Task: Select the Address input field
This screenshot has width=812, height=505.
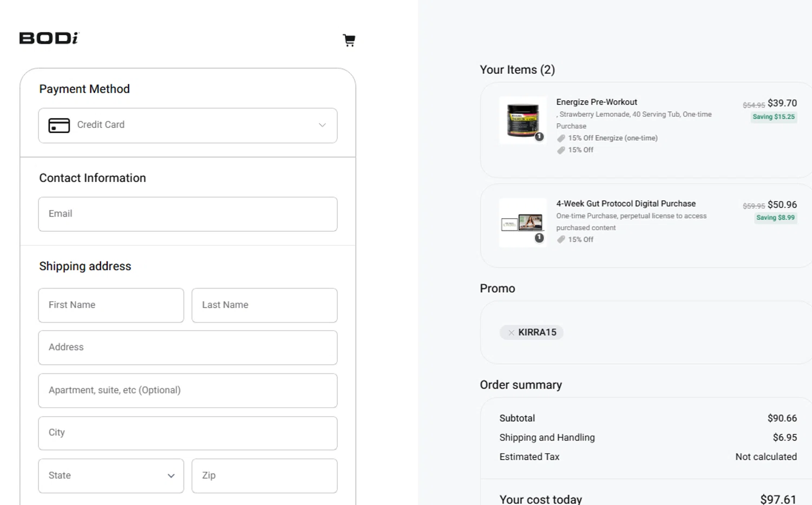Action: (188, 347)
